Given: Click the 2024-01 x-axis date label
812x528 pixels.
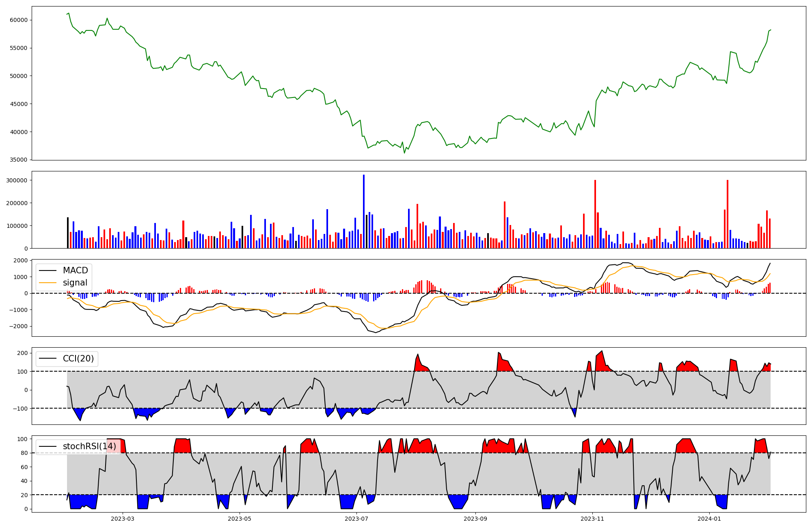Looking at the screenshot, I should coord(709,519).
